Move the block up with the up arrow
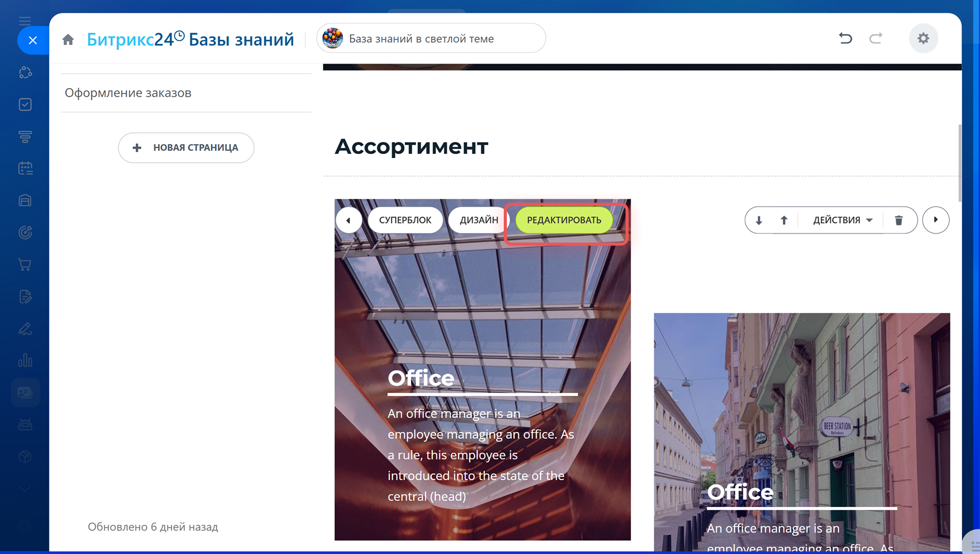 784,220
